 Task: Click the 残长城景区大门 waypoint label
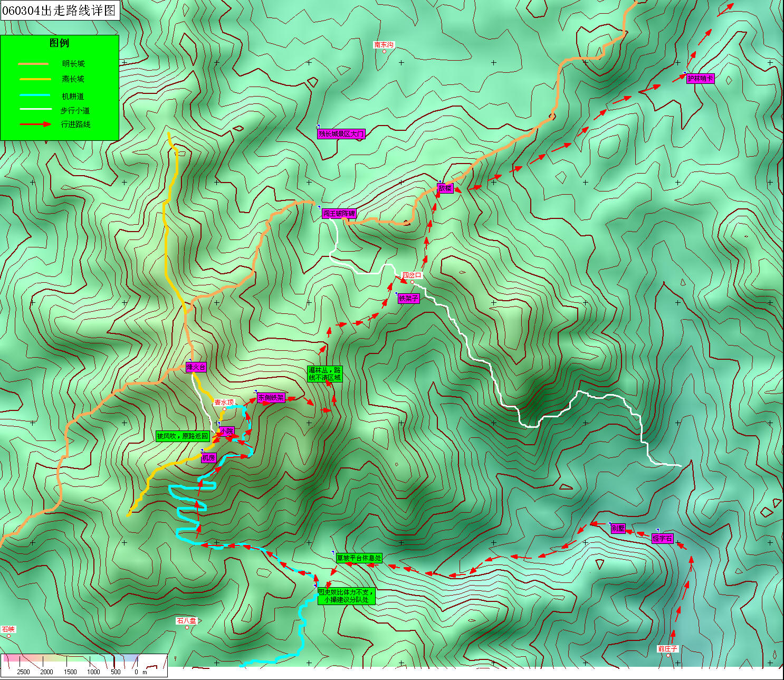click(341, 134)
